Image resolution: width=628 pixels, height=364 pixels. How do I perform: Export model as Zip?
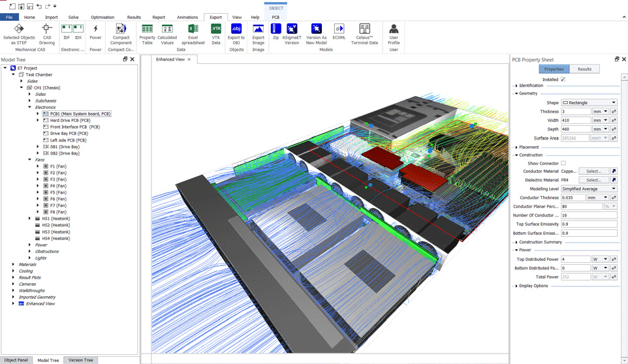coord(275,29)
